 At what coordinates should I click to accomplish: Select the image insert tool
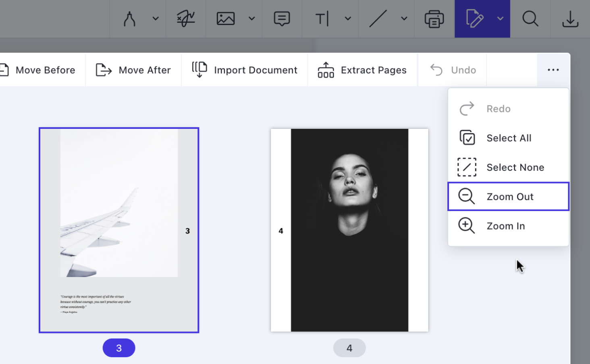[x=226, y=19]
